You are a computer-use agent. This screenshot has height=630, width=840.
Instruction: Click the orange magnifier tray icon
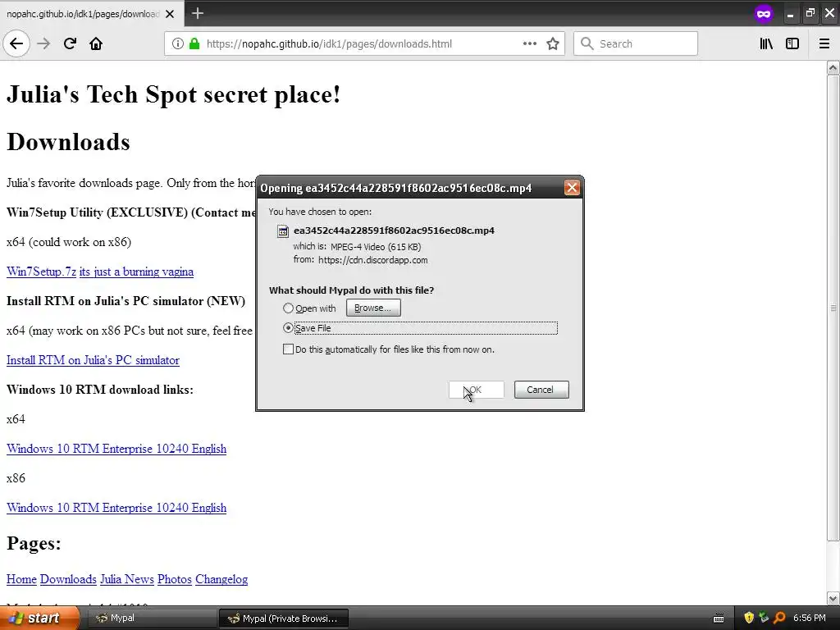point(779,619)
